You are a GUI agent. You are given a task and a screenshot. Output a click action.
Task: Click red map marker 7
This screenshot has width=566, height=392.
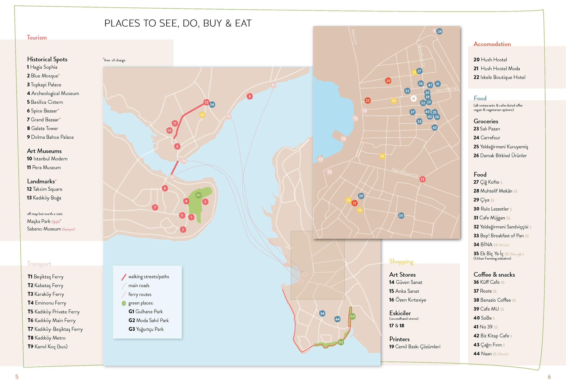[155, 208]
